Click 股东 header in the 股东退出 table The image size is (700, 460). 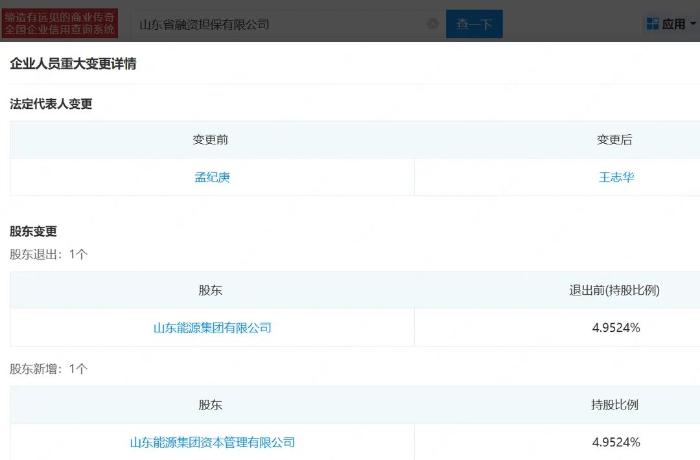(211, 290)
